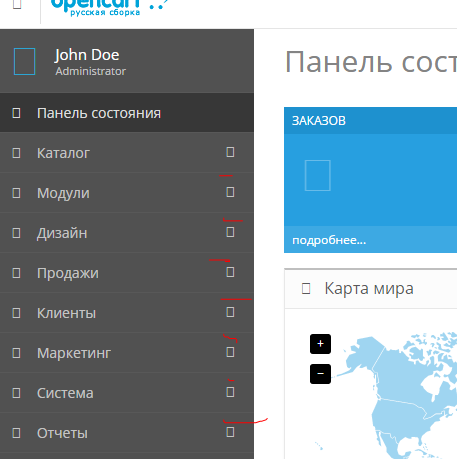Expand the Отчеты submenu arrow

pyautogui.click(x=230, y=432)
